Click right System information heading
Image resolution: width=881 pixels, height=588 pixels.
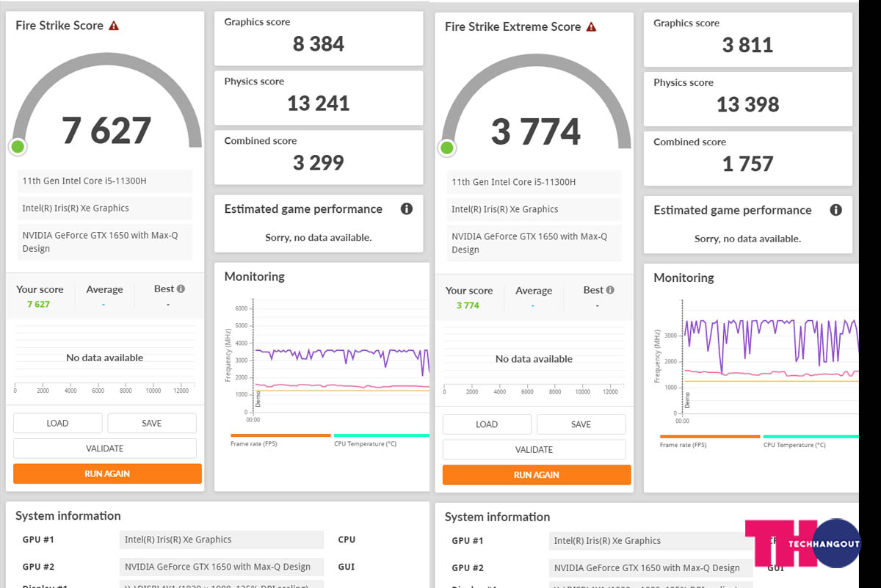tap(498, 518)
